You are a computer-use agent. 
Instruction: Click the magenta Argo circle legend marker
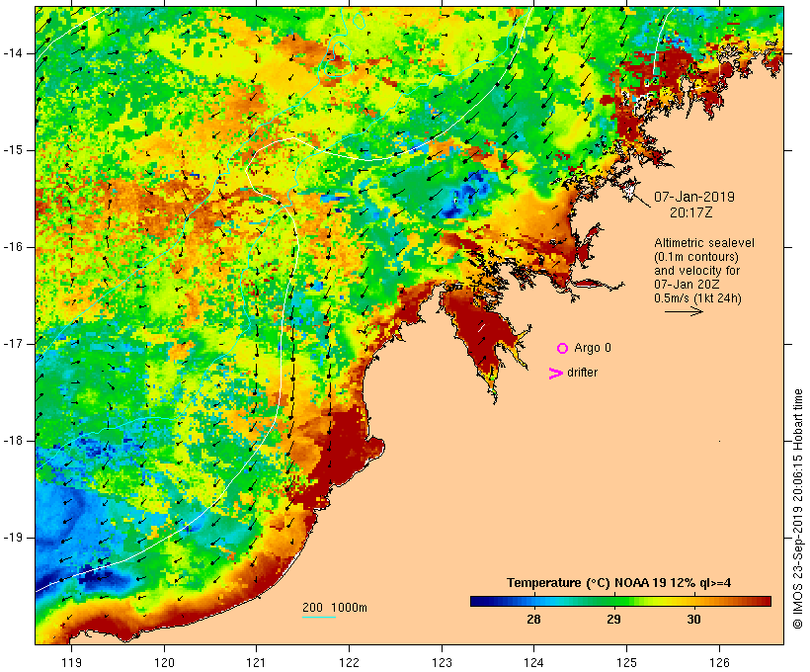(563, 349)
